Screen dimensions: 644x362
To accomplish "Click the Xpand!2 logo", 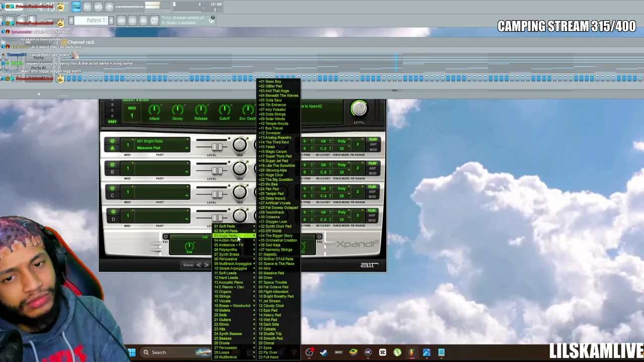I will pos(357,244).
